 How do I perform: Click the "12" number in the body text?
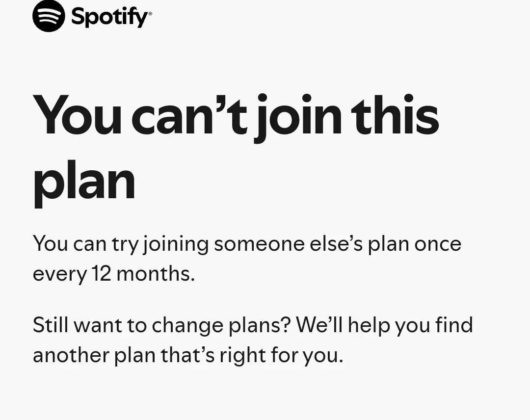pyautogui.click(x=102, y=273)
